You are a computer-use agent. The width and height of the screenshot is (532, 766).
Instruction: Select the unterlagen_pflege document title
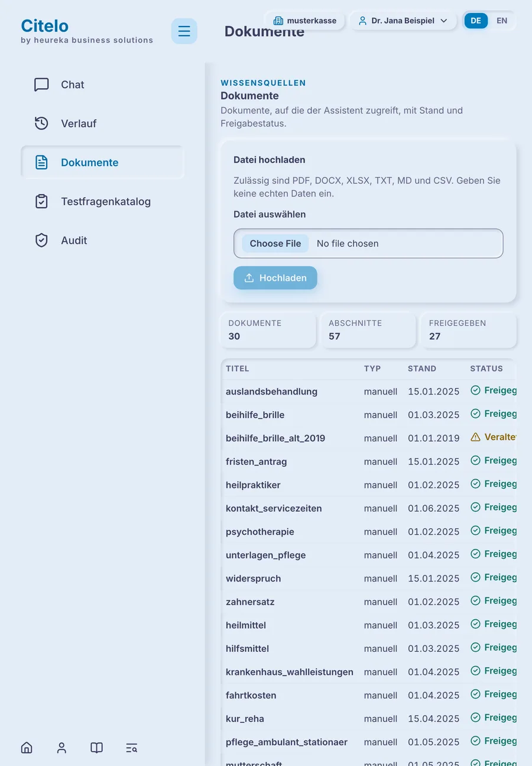(x=266, y=555)
